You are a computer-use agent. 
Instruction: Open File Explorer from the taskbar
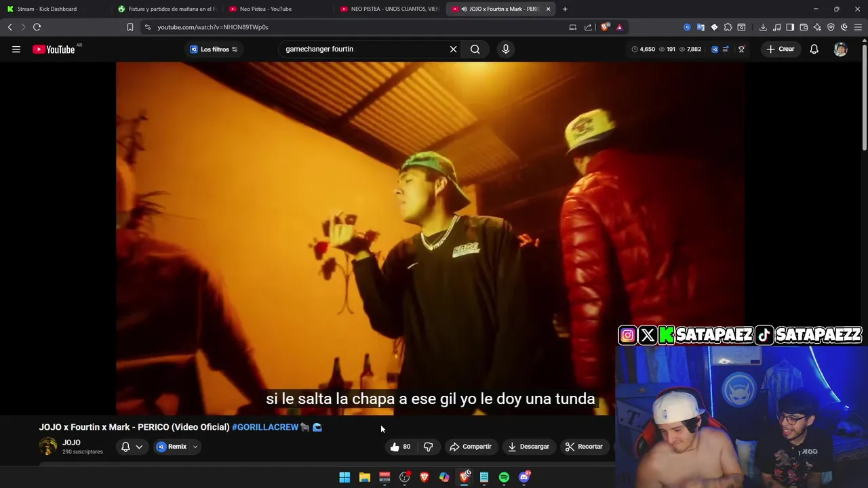tap(365, 477)
